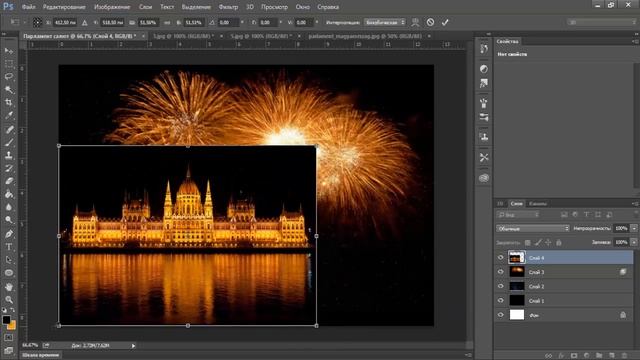Add a layer mask from Layers panel bottom
This screenshot has height=360, width=640.
click(574, 356)
